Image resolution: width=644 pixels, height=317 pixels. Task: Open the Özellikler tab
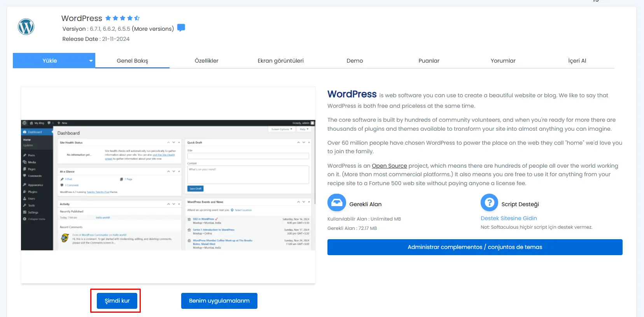(206, 61)
